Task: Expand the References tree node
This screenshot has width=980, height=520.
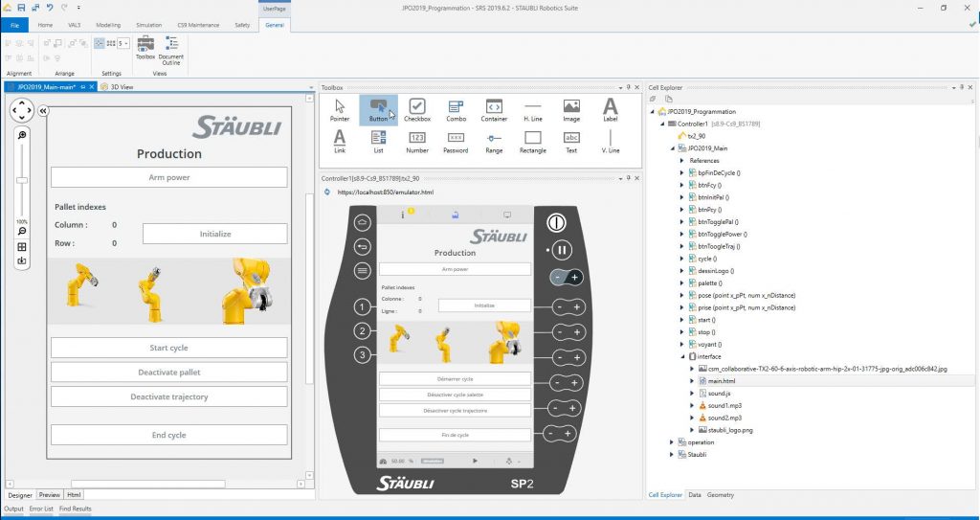Action: 681,161
